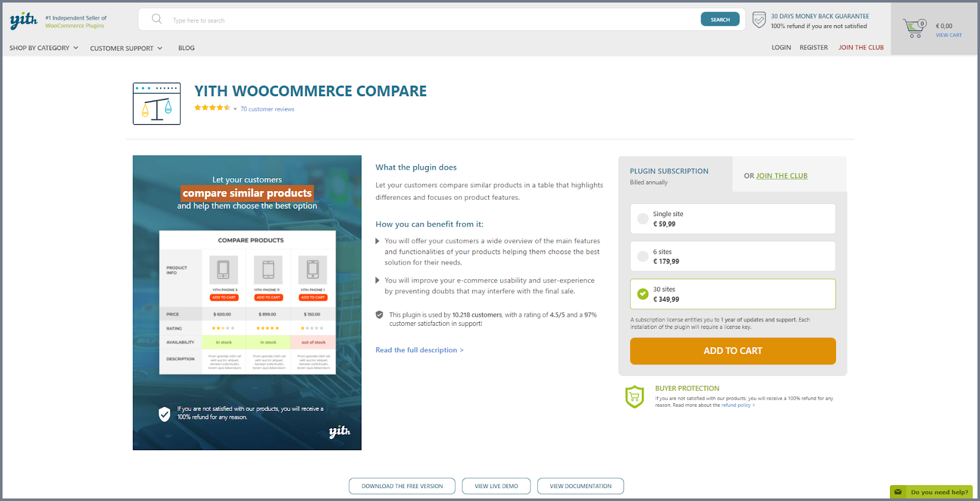
Task: Select the Single site license option
Action: 733,219
